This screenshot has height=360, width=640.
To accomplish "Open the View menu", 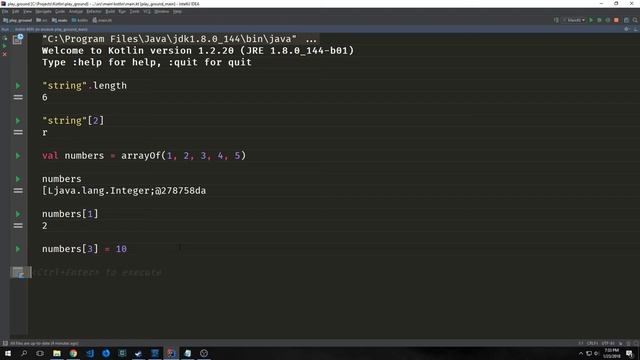I will click(27, 11).
